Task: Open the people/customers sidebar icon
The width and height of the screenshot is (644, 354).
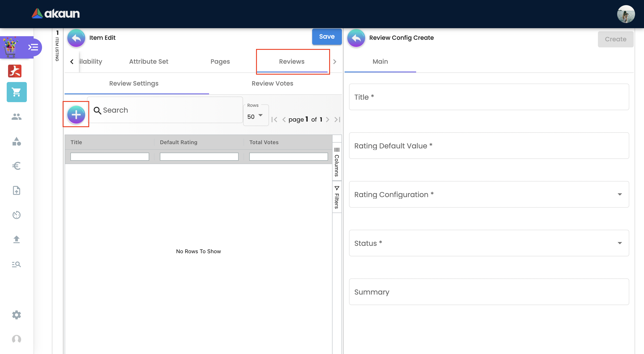Action: coord(17,116)
